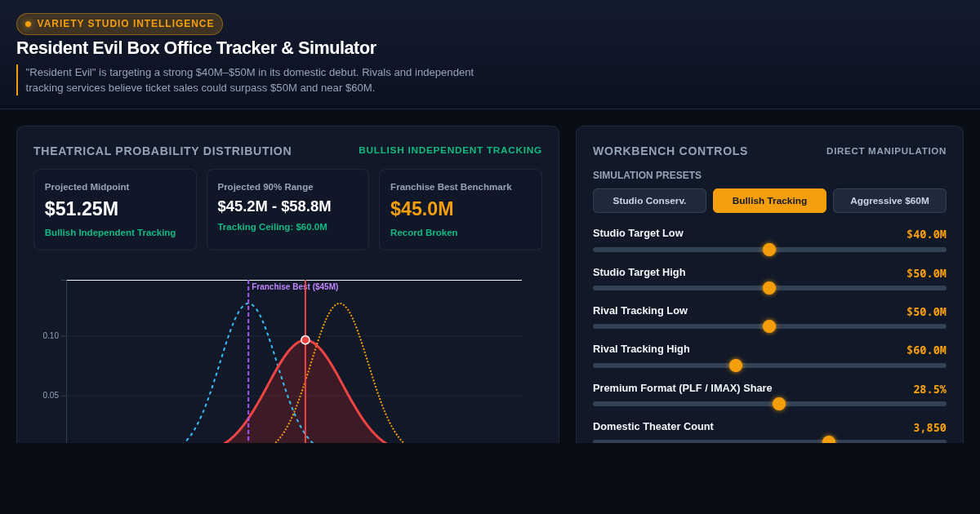Click the 0.05 y-axis tick label
The height and width of the screenshot is (514, 980).
tap(51, 396)
